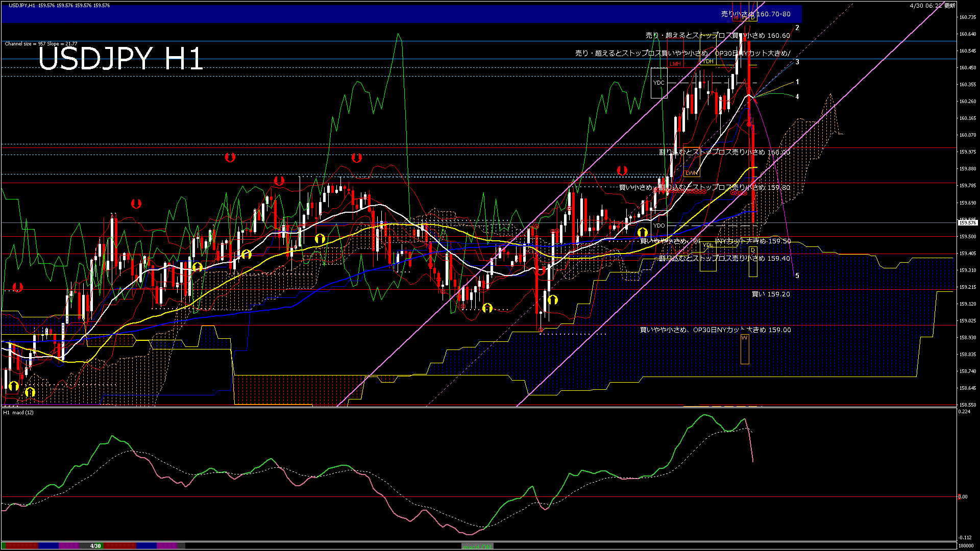The width and height of the screenshot is (980, 551).
Task: Click the yellow YDL level box
Action: tap(707, 246)
